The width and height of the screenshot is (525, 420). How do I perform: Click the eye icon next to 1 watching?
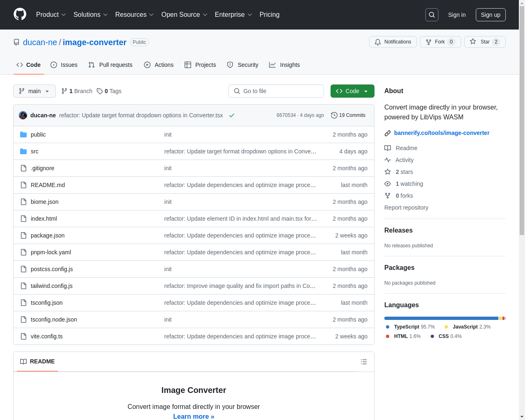[388, 184]
